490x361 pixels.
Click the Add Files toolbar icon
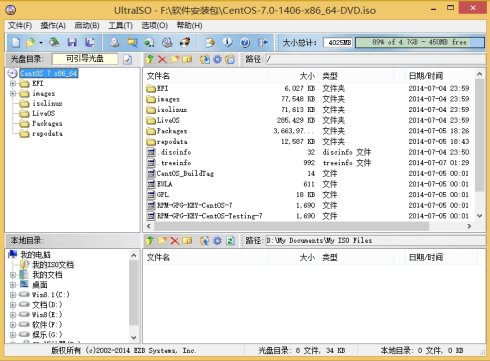tap(210, 42)
